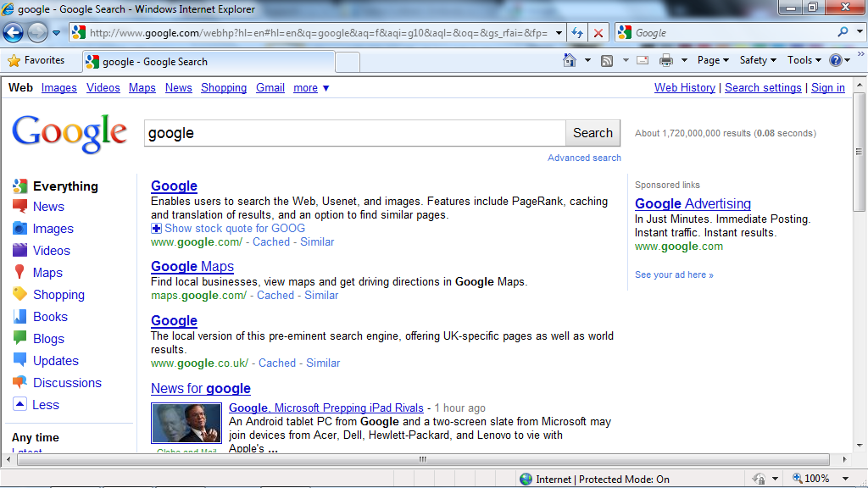The height and width of the screenshot is (488, 868).
Task: Click the Print icon
Action: click(666, 60)
